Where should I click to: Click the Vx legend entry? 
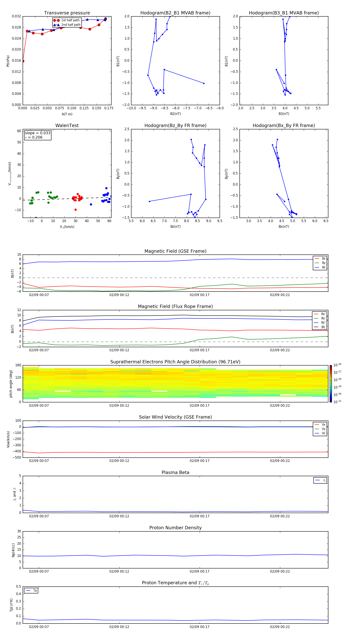click(320, 424)
